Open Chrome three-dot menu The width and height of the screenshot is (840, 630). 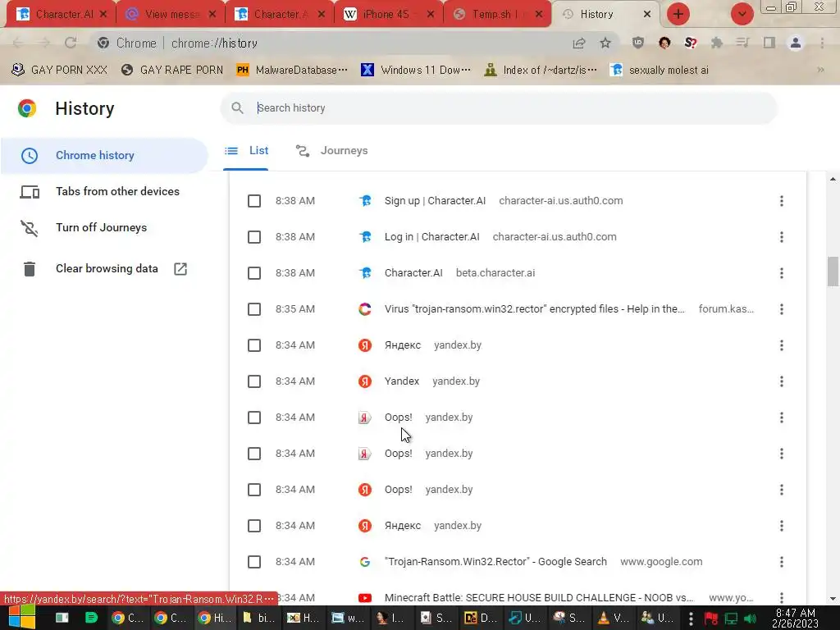tap(822, 43)
